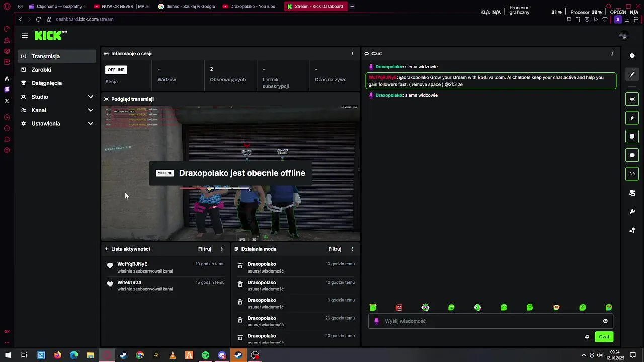Open the VLC cone icon in the taskbar
The image size is (644, 362).
tap(173, 355)
